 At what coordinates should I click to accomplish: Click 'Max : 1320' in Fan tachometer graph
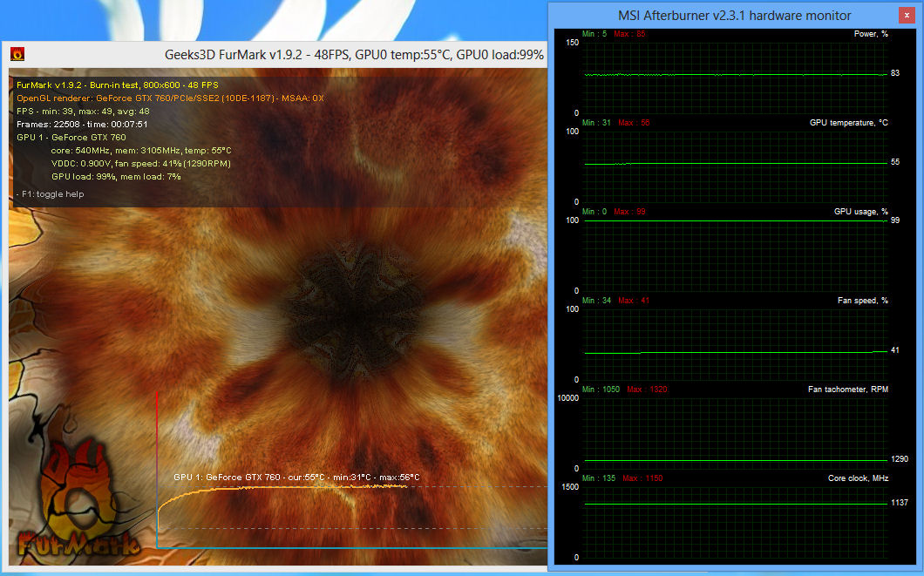[x=647, y=390]
